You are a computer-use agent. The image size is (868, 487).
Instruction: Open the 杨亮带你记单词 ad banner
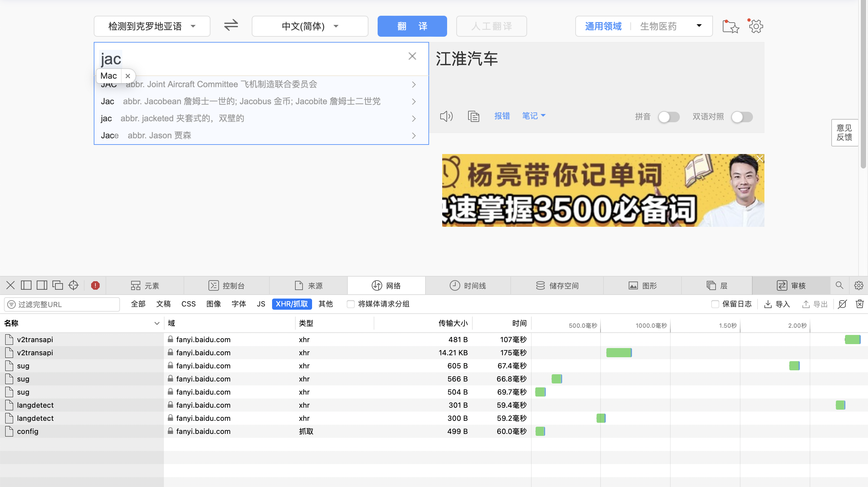coord(603,191)
